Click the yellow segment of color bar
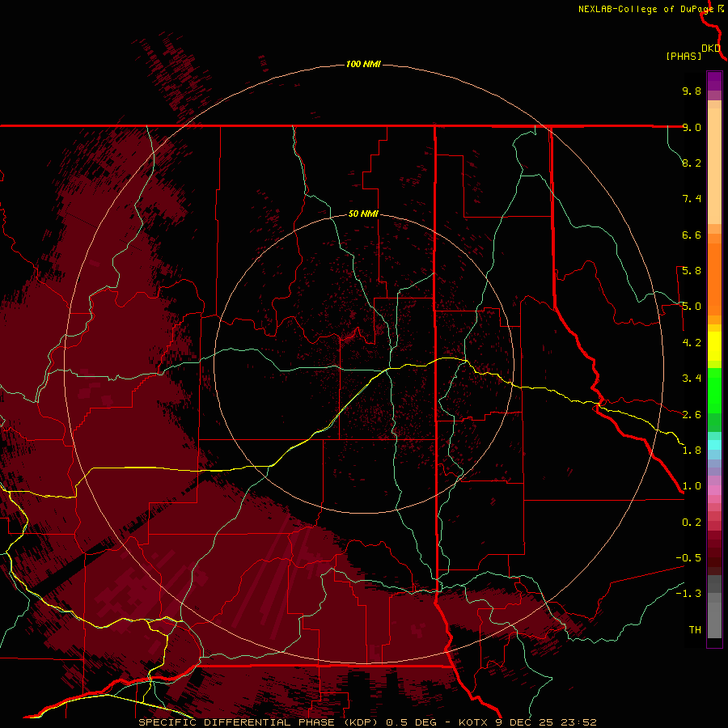This screenshot has width=728, height=728. (714, 346)
